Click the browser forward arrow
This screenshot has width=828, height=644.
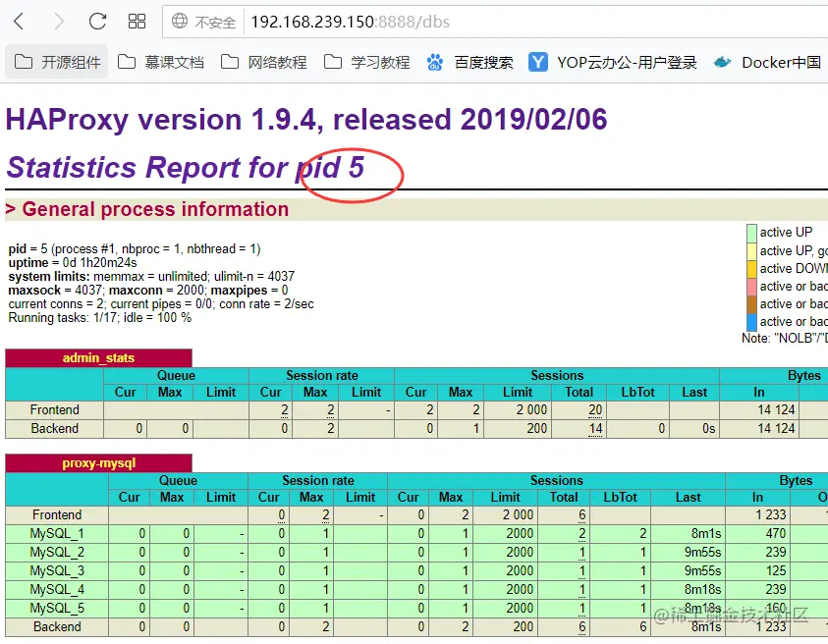[x=59, y=22]
